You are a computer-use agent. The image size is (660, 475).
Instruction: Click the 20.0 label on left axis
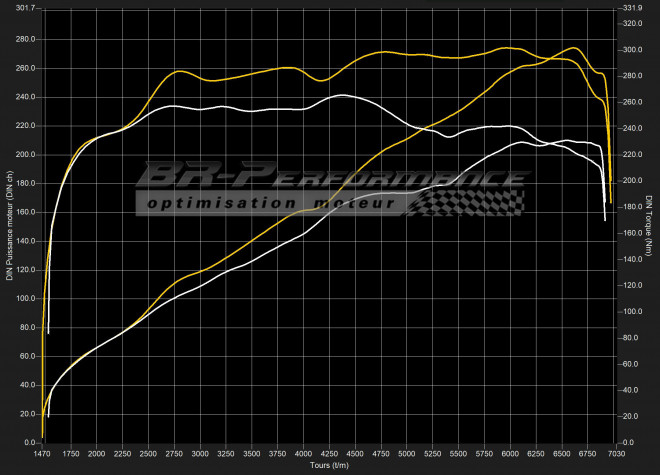click(27, 414)
